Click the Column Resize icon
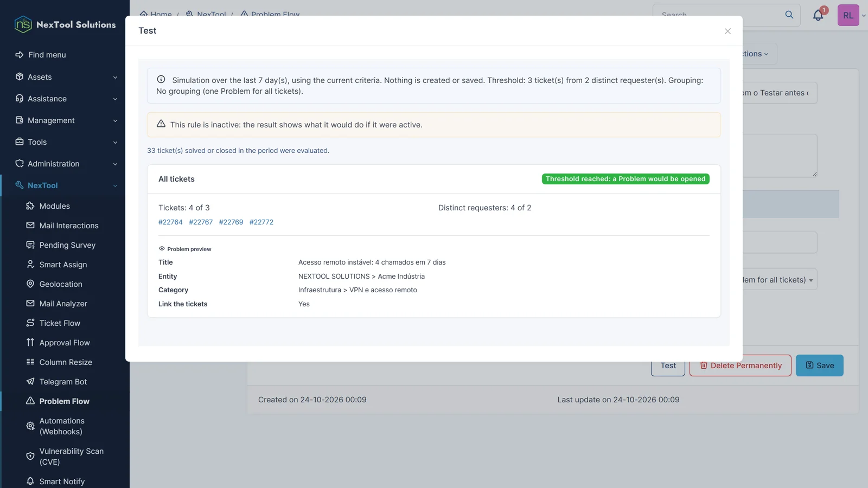Screen dimensions: 868x488 [30, 362]
